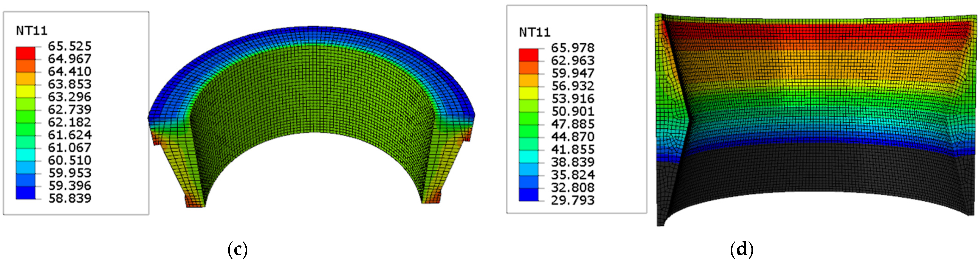Click the red swatch in left NT11 legend
Image resolution: width=980 pixels, height=263 pixels.
25,53
